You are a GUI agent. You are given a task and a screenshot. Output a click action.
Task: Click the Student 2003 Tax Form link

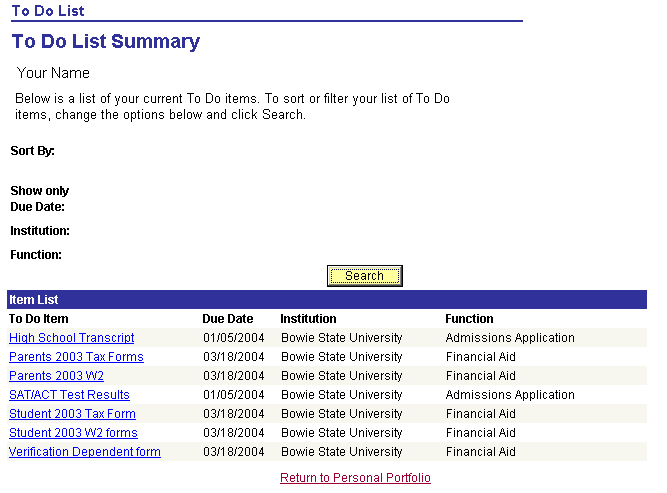click(72, 414)
